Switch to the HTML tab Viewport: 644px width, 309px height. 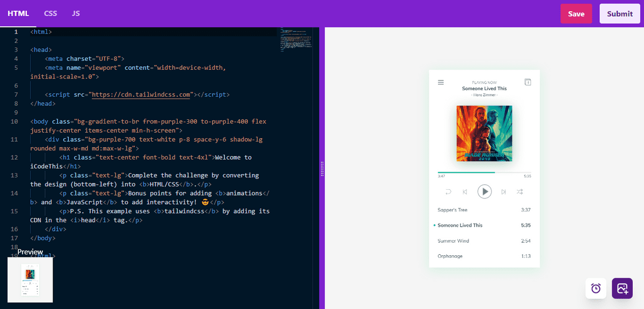coord(18,13)
